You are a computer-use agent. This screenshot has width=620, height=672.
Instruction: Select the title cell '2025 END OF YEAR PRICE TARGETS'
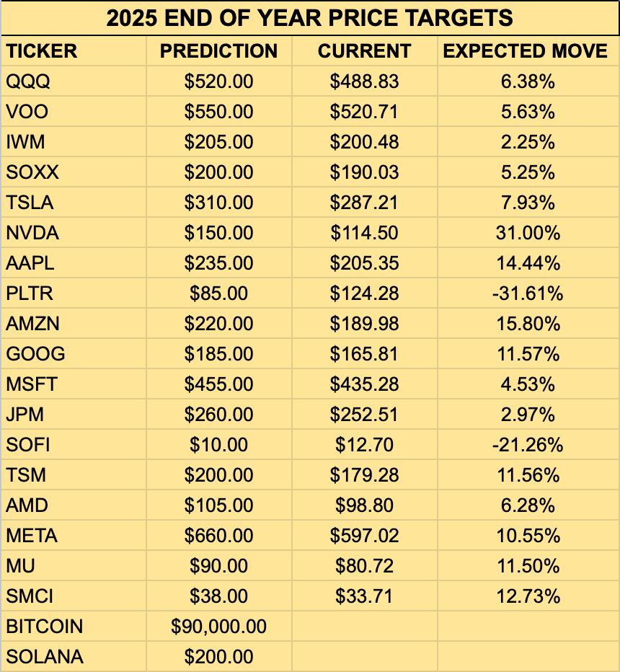(x=310, y=18)
